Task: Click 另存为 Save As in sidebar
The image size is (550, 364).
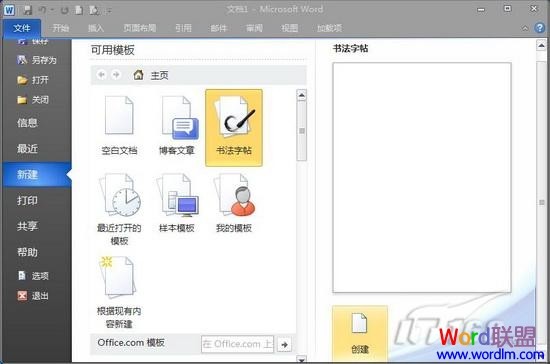Action: (x=37, y=60)
